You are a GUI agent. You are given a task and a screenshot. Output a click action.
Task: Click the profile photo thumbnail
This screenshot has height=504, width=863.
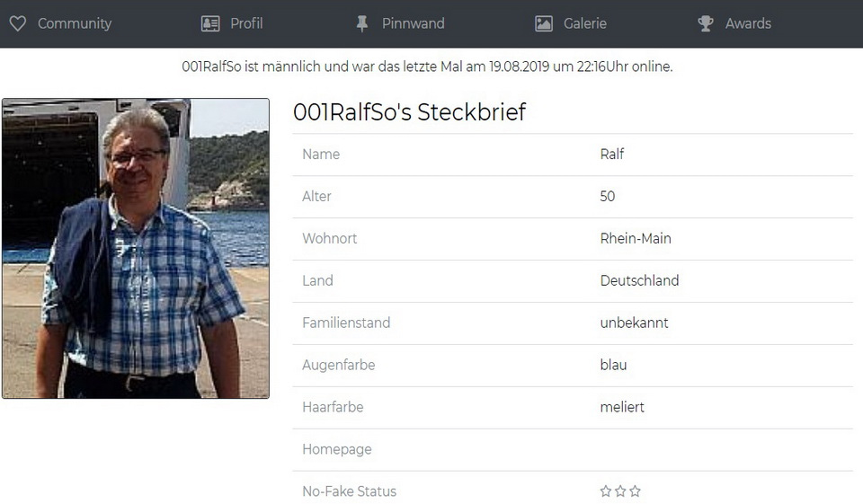click(136, 248)
